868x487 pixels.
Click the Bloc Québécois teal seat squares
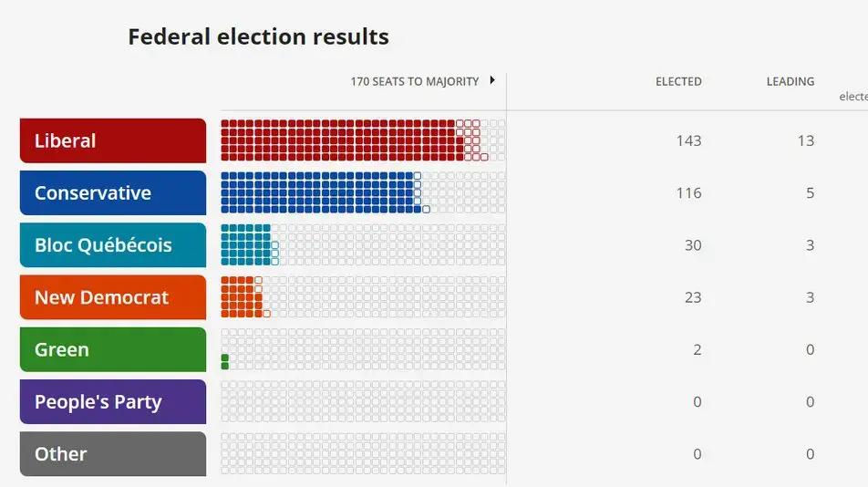(245, 244)
